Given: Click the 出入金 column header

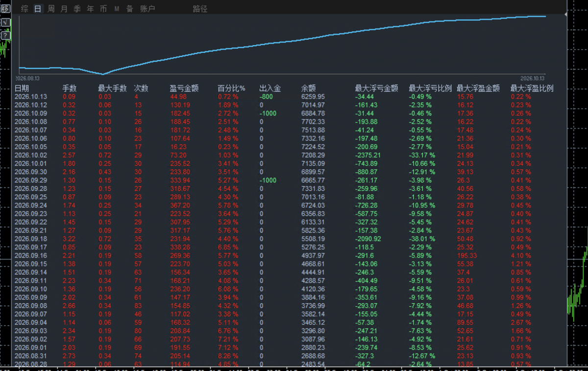Looking at the screenshot, I should tap(270, 89).
